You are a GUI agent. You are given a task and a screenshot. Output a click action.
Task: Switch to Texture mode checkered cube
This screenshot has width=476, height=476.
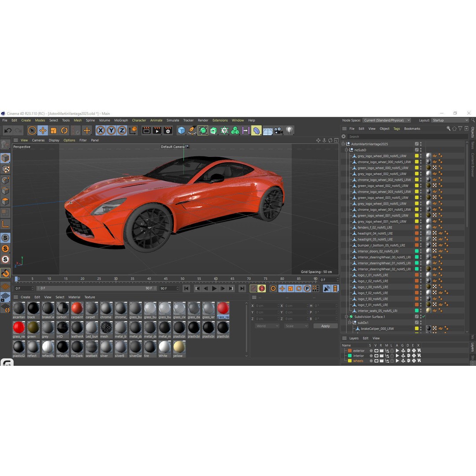[5, 169]
